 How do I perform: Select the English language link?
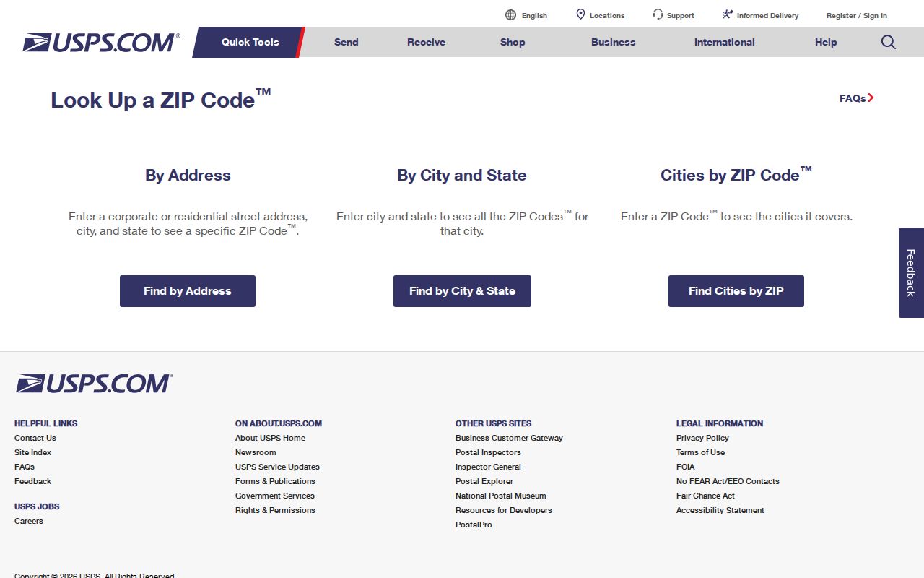[534, 15]
